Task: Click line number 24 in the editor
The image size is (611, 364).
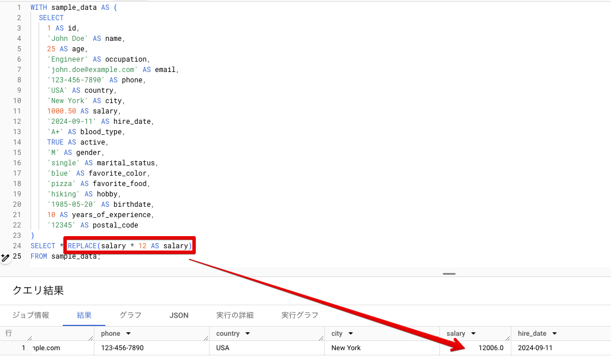Action: click(x=18, y=245)
